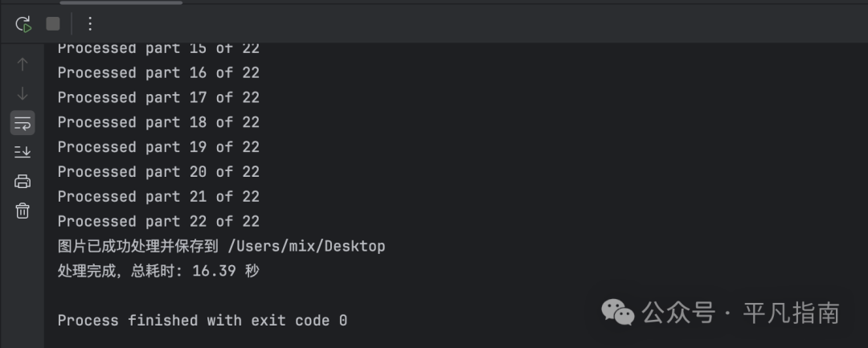Select the 'Processed part 18 of 22' line
The width and height of the screenshot is (868, 348).
[x=158, y=122]
